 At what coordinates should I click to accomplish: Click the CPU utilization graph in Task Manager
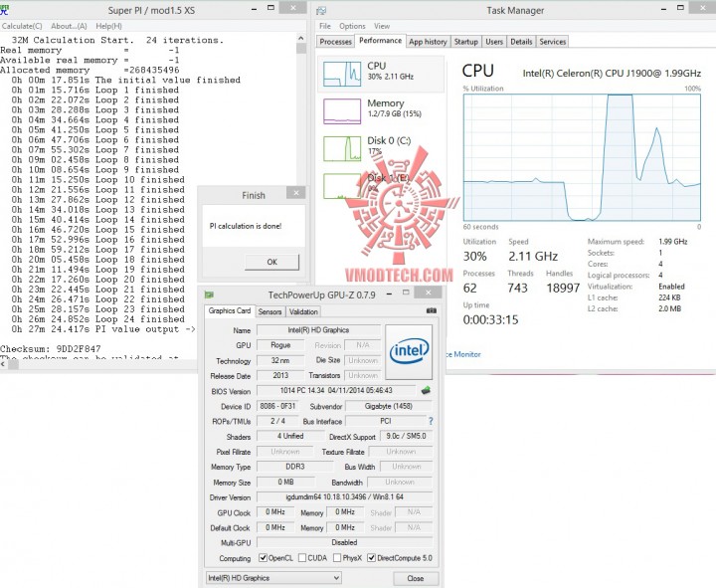[582, 158]
